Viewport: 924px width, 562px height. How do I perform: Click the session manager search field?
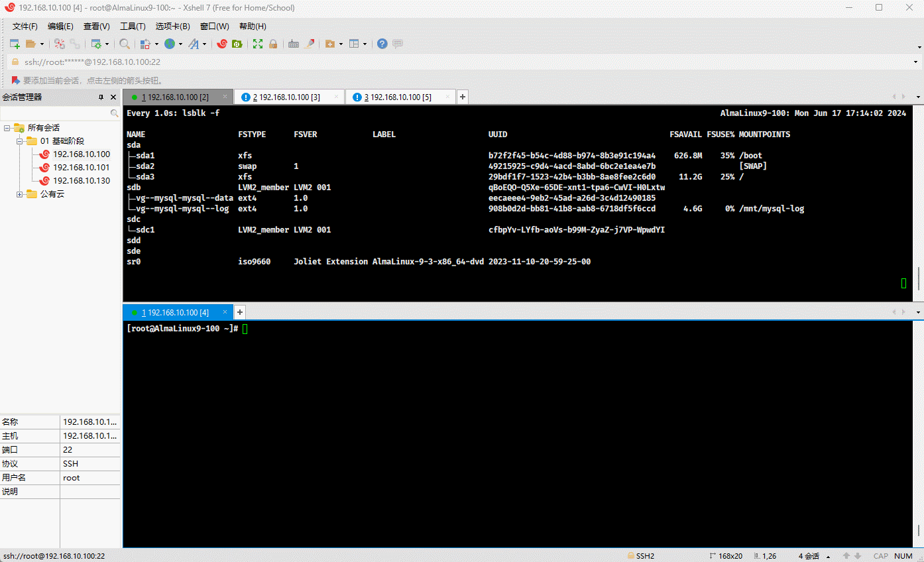coord(56,114)
